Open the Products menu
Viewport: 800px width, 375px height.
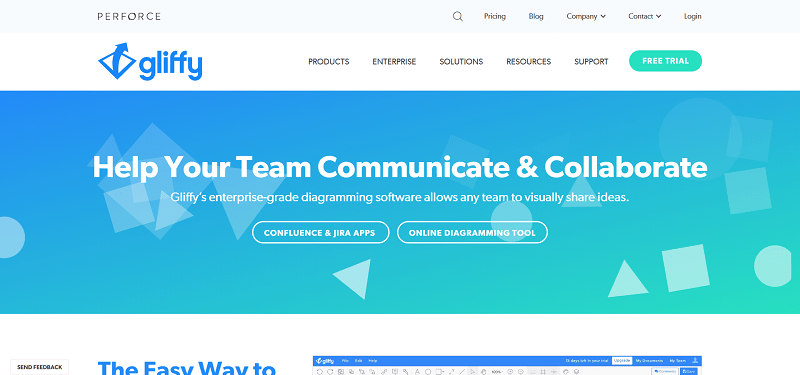point(329,62)
